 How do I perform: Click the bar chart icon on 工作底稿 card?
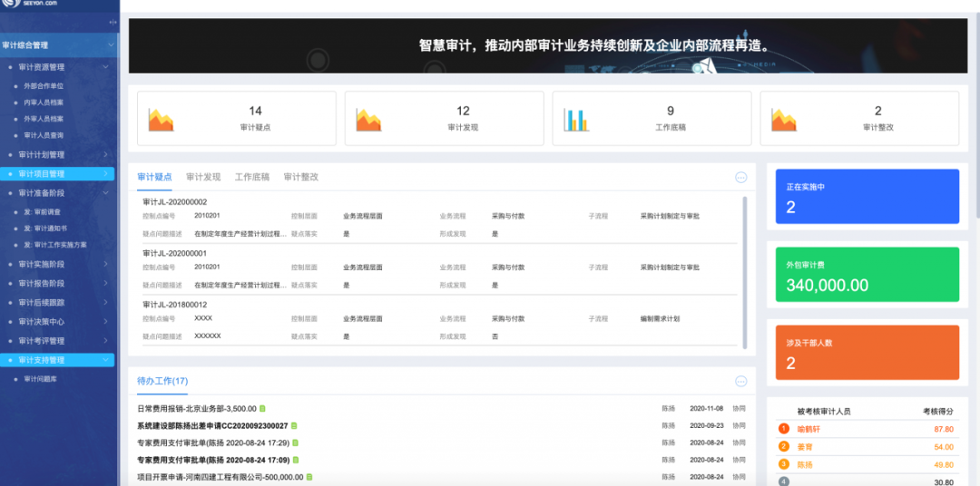(x=576, y=120)
